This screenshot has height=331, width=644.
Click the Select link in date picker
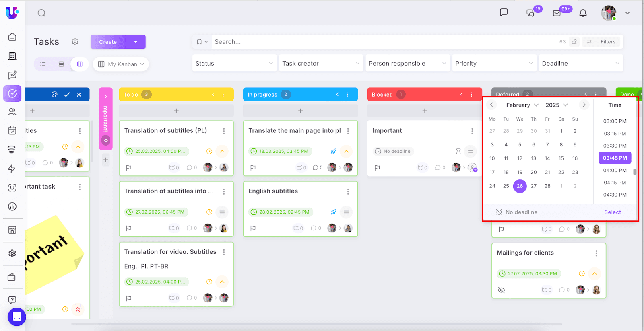(612, 212)
